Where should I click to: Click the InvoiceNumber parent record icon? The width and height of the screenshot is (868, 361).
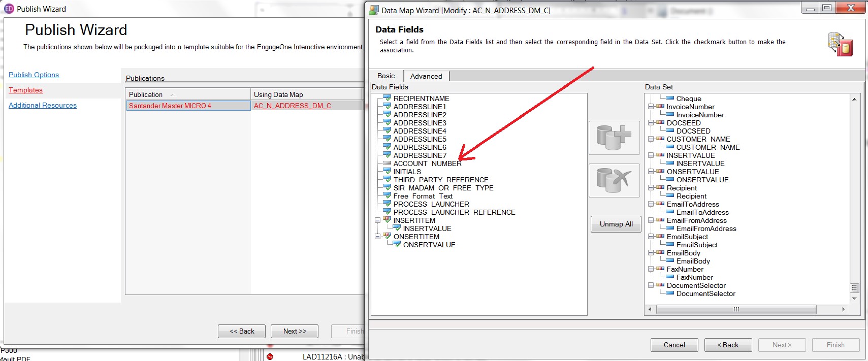tap(660, 107)
